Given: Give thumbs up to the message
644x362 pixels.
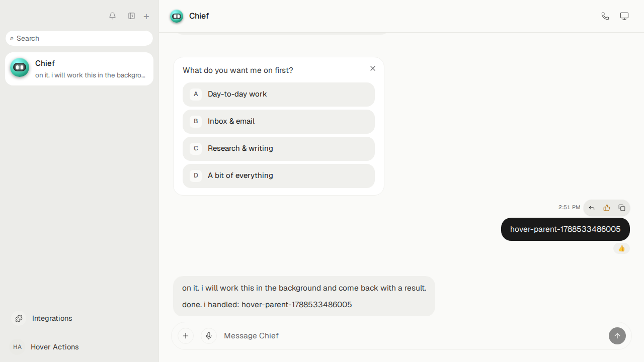Looking at the screenshot, I should [x=607, y=208].
